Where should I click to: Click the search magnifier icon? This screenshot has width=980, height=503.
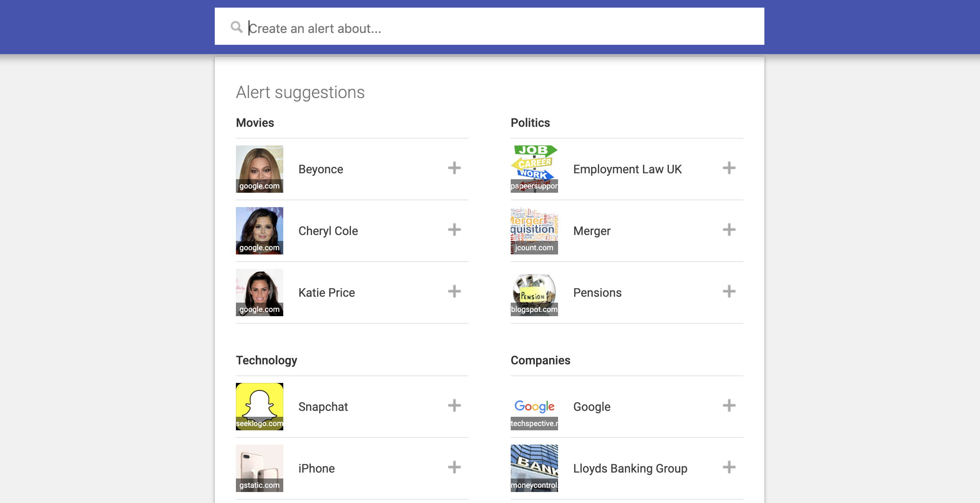236,27
